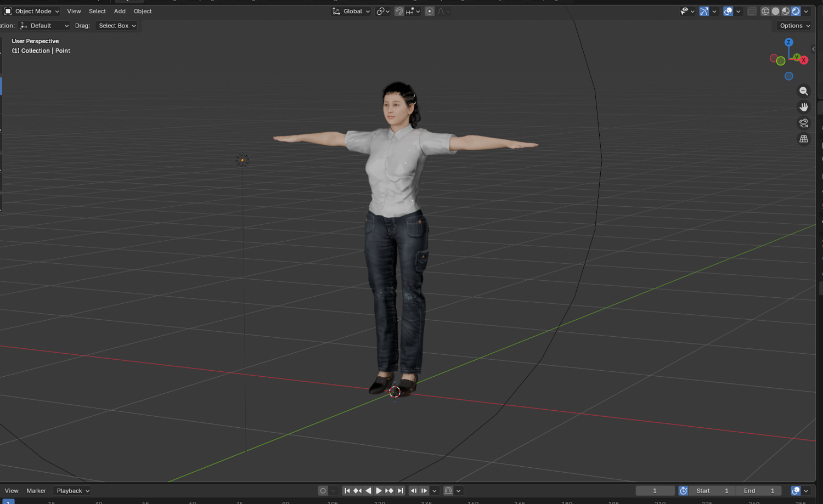Open the selectability and visibility popover
This screenshot has width=823, height=504.
coord(687,11)
